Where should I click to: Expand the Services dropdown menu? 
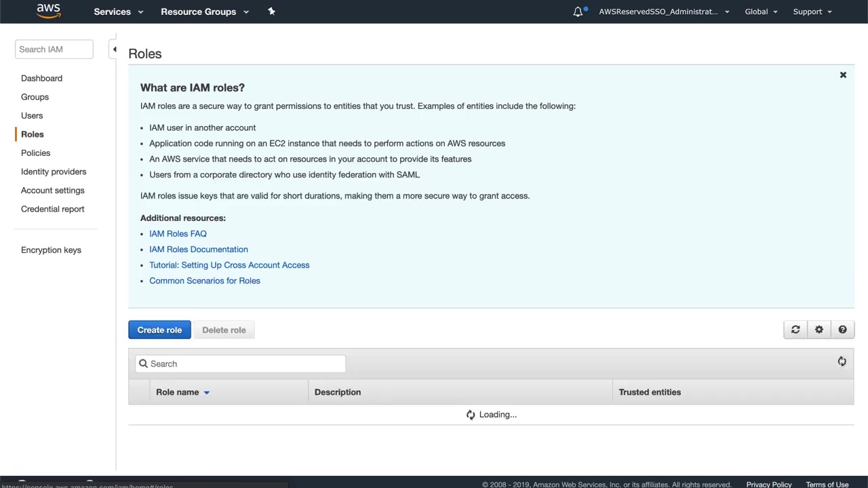pyautogui.click(x=118, y=12)
